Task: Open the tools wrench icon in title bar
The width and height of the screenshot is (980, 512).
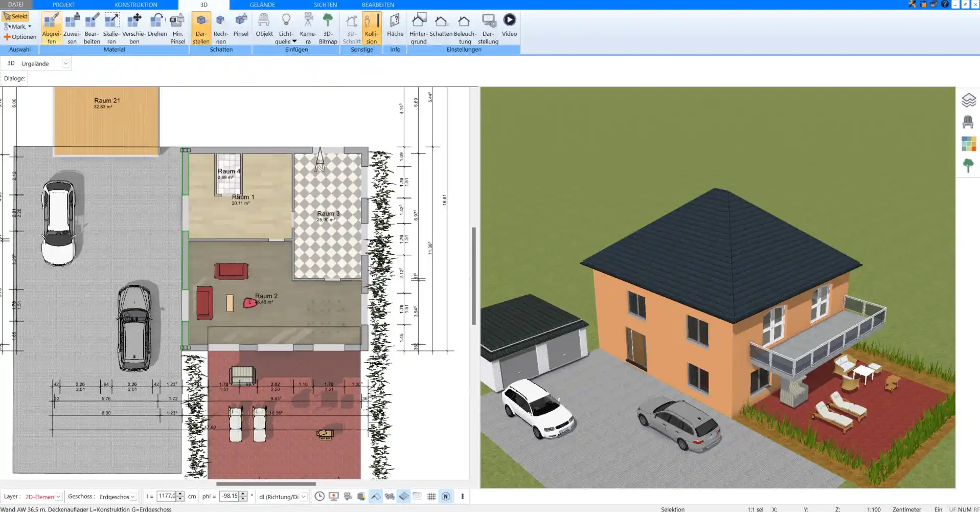Action: tap(913, 4)
